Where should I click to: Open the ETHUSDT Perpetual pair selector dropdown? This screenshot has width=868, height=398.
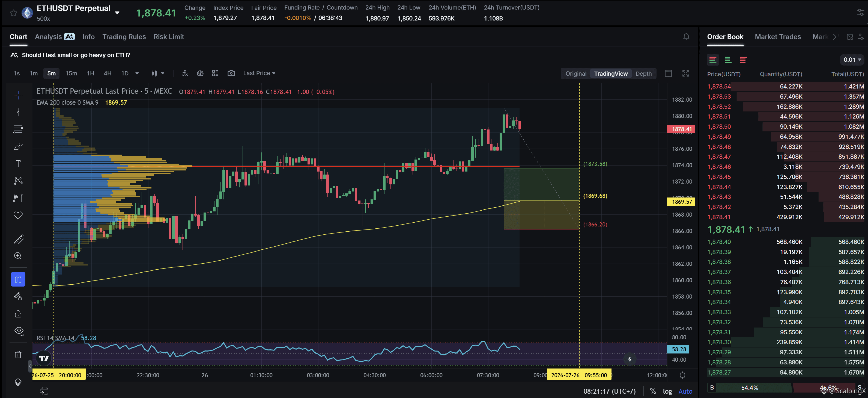point(117,13)
